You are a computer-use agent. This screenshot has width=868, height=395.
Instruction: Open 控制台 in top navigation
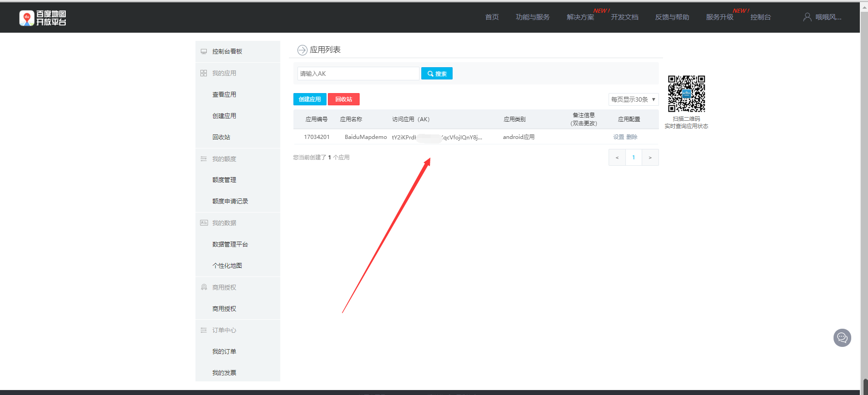[761, 17]
